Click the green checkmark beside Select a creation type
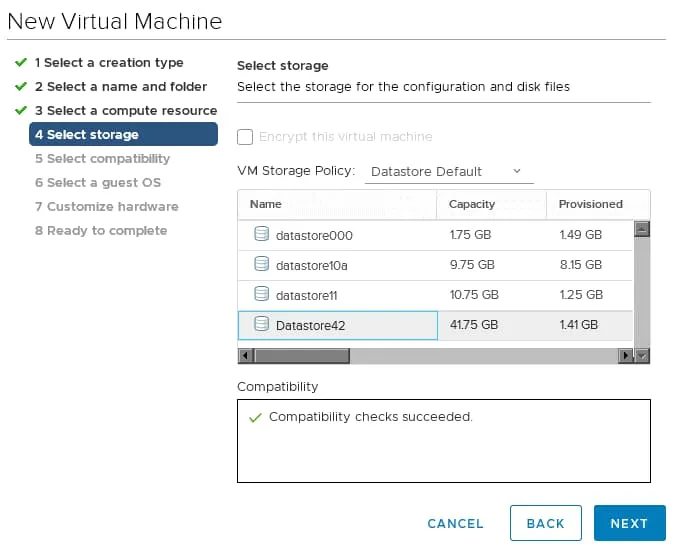Image resolution: width=673 pixels, height=550 pixels. pos(20,62)
